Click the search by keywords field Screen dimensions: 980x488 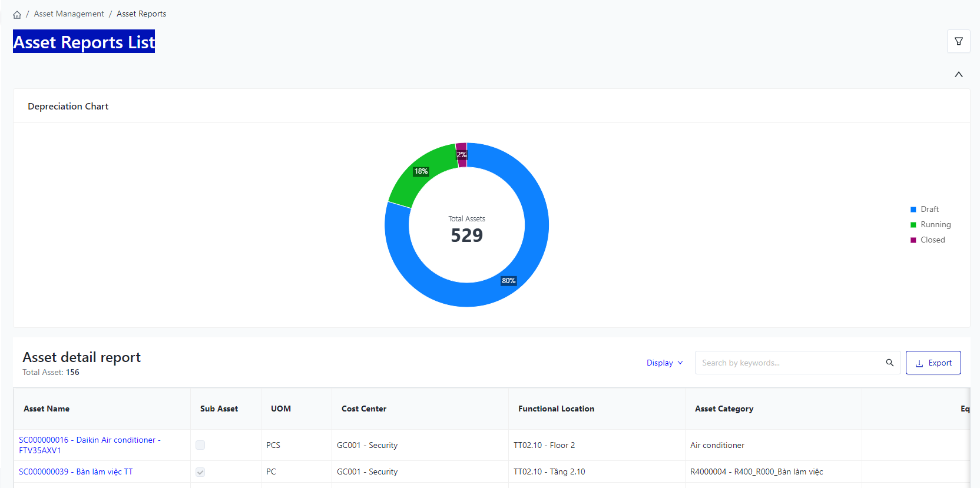tap(789, 363)
